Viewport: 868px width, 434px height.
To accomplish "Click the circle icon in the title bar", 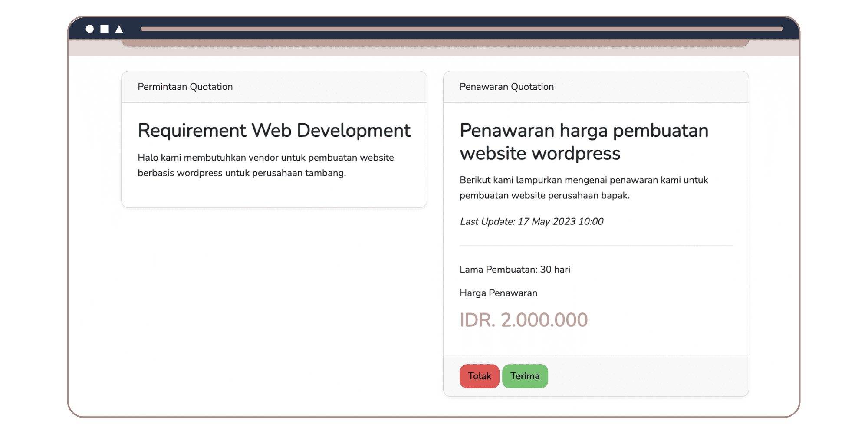I will pyautogui.click(x=90, y=29).
